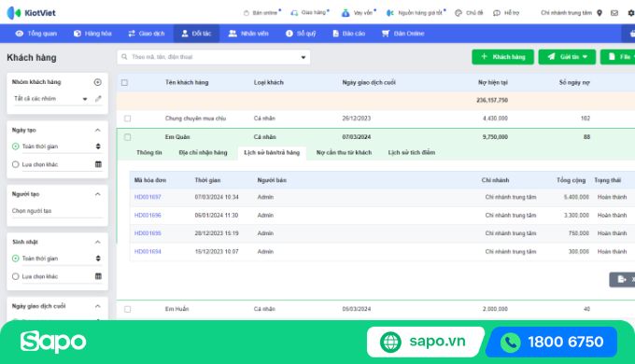Tick checkbox for Em Huấn row

(128, 309)
